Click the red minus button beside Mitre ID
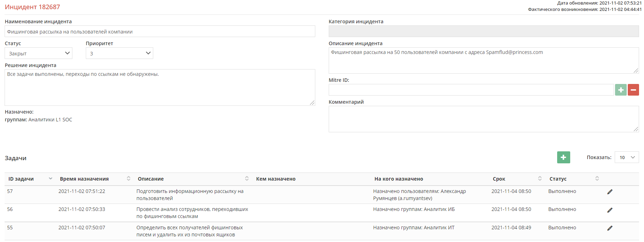 coord(633,90)
